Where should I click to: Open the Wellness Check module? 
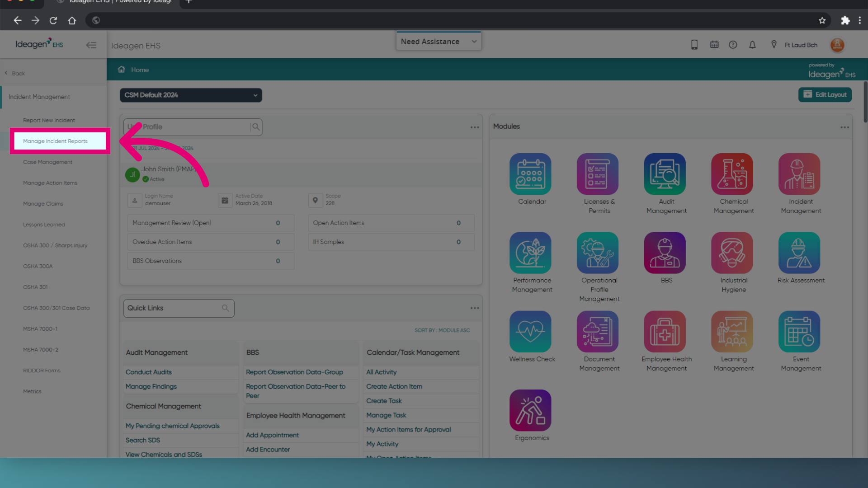(x=530, y=332)
